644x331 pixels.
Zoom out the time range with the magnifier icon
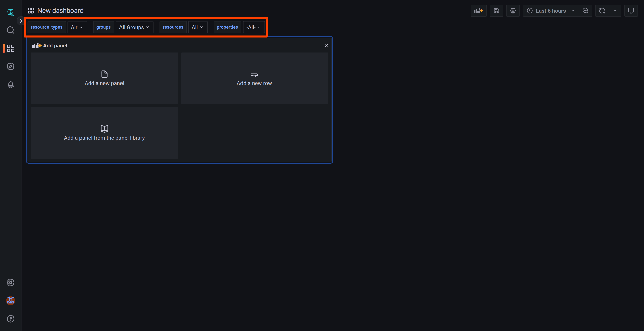pos(585,11)
